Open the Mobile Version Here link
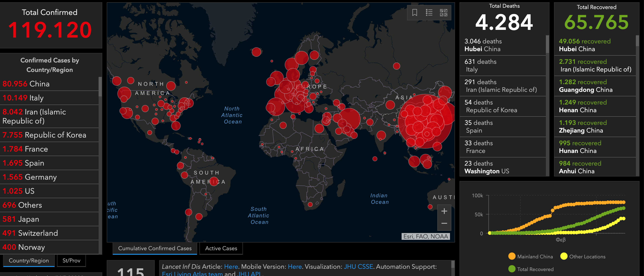 click(294, 266)
